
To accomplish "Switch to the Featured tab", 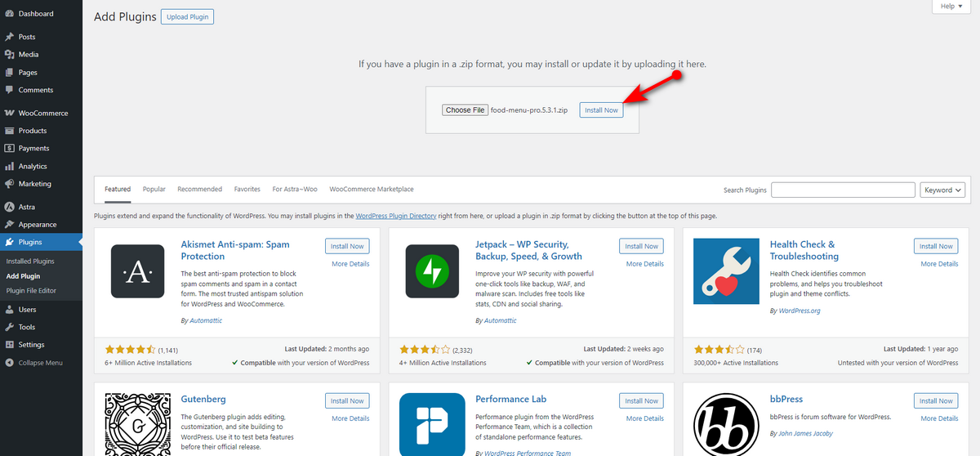I will coord(118,189).
